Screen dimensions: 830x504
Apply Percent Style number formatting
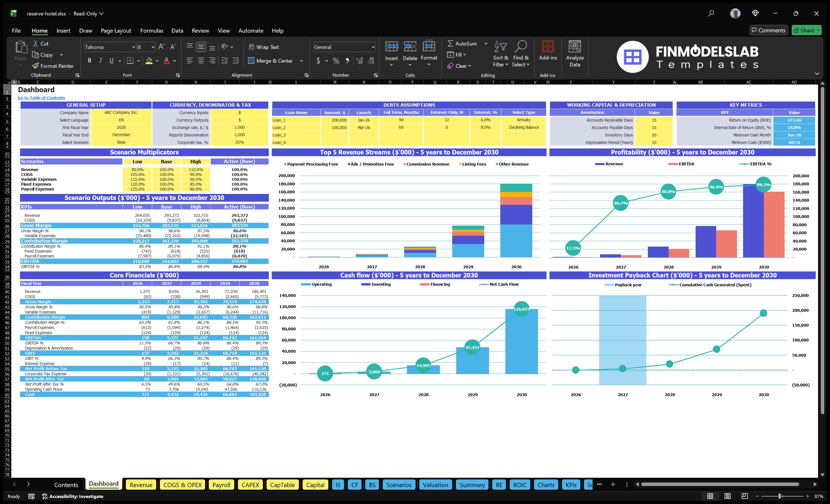tap(336, 61)
